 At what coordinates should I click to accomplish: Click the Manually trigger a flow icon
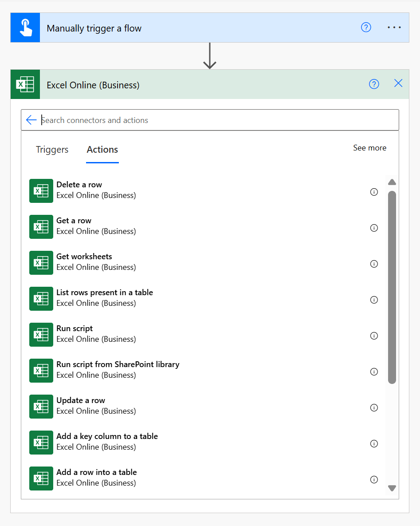tap(25, 28)
